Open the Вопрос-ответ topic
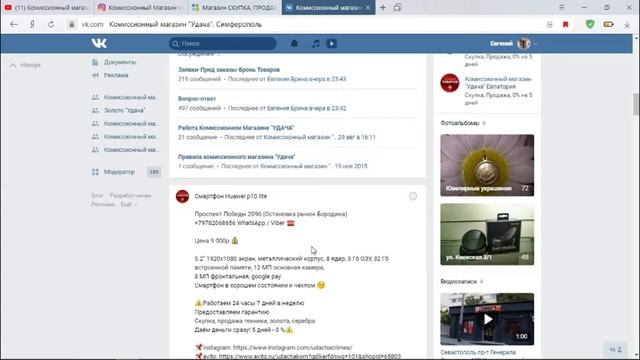The width and height of the screenshot is (640, 360). pos(197,99)
